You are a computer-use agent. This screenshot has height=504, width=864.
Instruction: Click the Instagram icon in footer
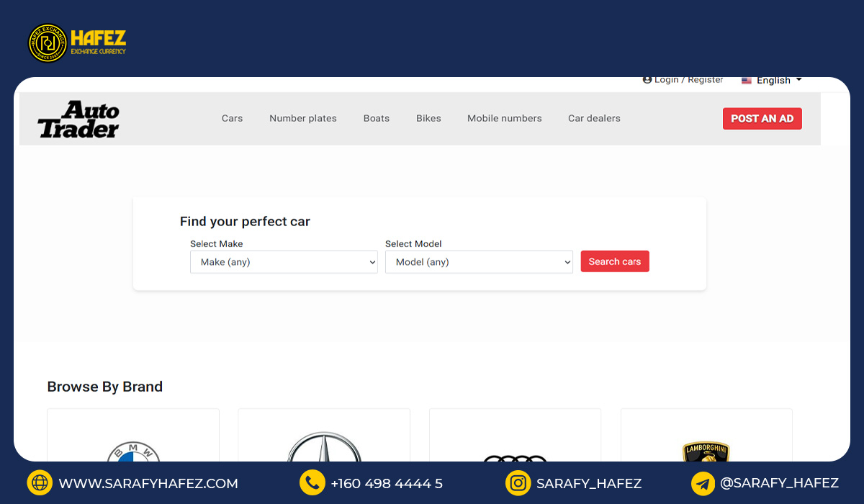518,483
